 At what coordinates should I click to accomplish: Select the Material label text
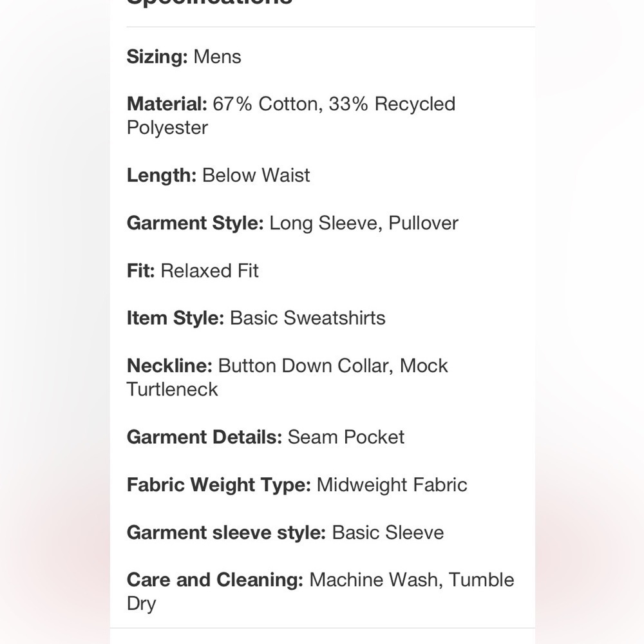coord(167,104)
